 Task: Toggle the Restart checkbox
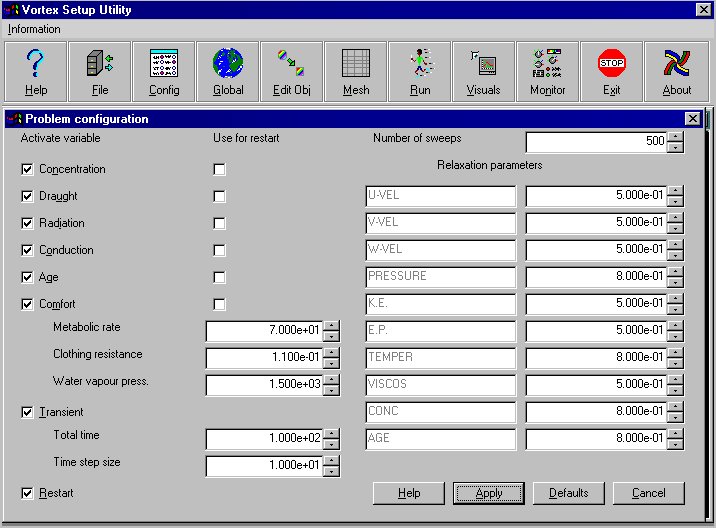click(27, 493)
